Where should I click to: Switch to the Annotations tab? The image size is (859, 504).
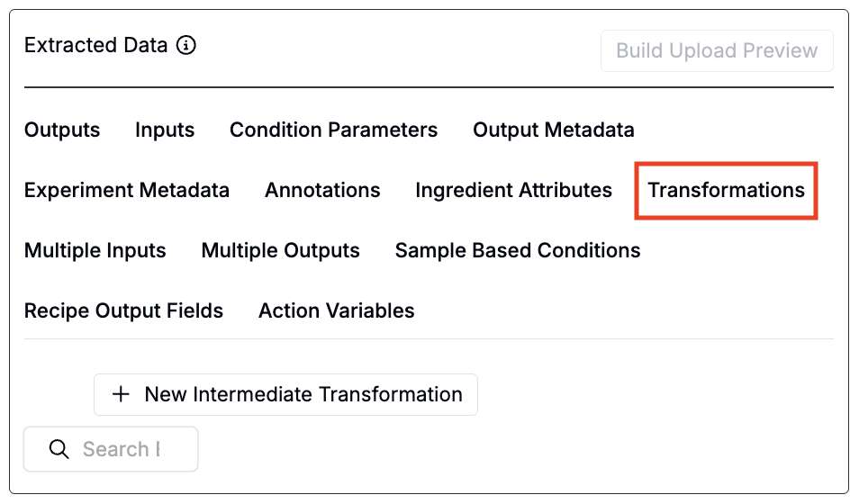(322, 191)
